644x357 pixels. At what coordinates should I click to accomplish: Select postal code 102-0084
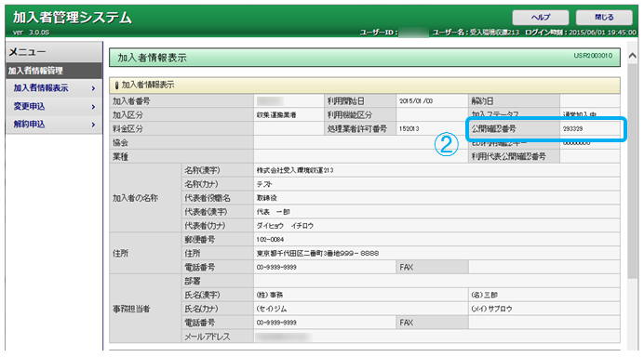270,240
